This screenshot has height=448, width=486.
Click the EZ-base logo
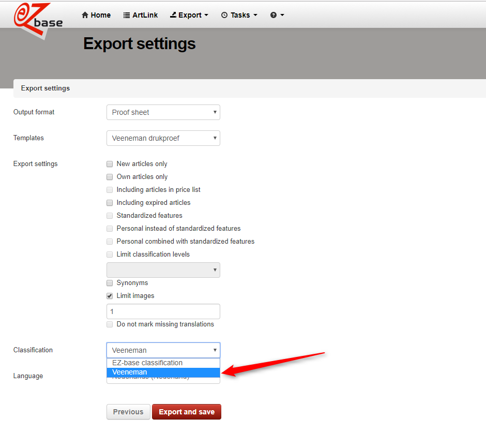[38, 21]
